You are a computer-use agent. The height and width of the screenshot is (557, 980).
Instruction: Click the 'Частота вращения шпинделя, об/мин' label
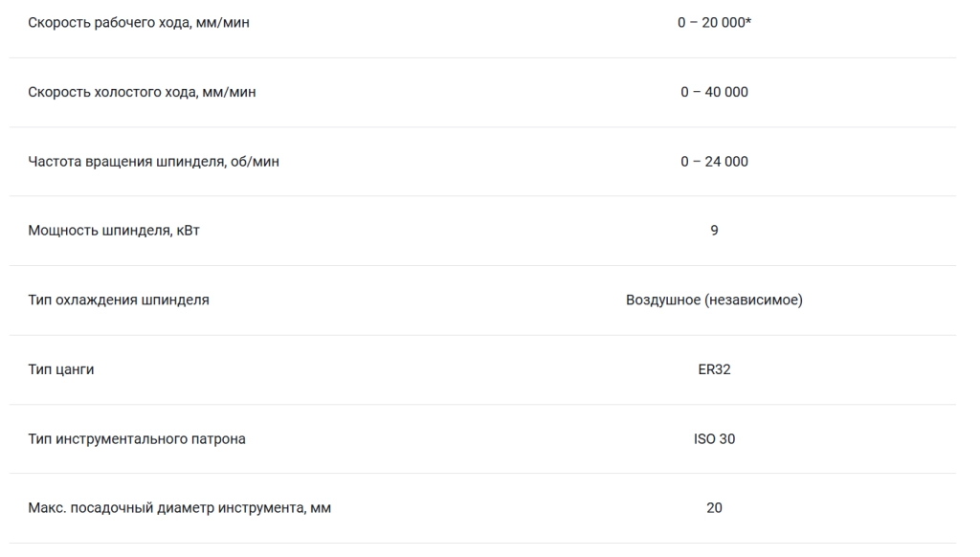pos(154,162)
